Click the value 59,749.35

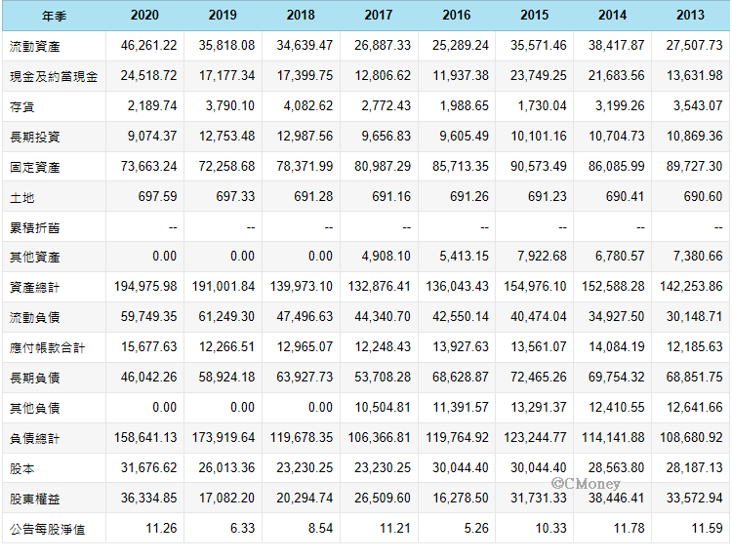149,316
